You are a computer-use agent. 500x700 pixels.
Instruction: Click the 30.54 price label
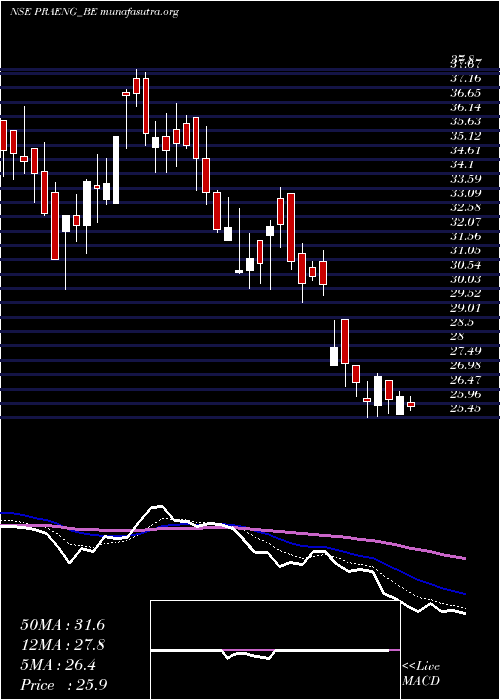[x=465, y=265]
